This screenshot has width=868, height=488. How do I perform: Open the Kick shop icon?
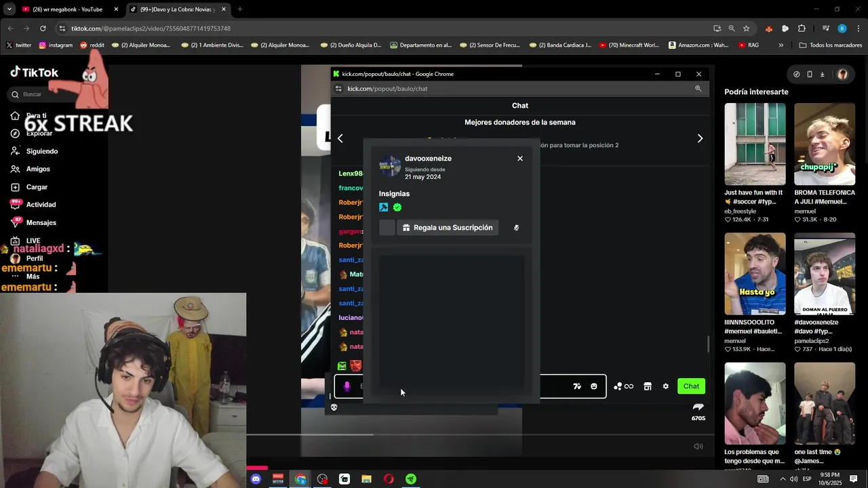[x=648, y=386]
